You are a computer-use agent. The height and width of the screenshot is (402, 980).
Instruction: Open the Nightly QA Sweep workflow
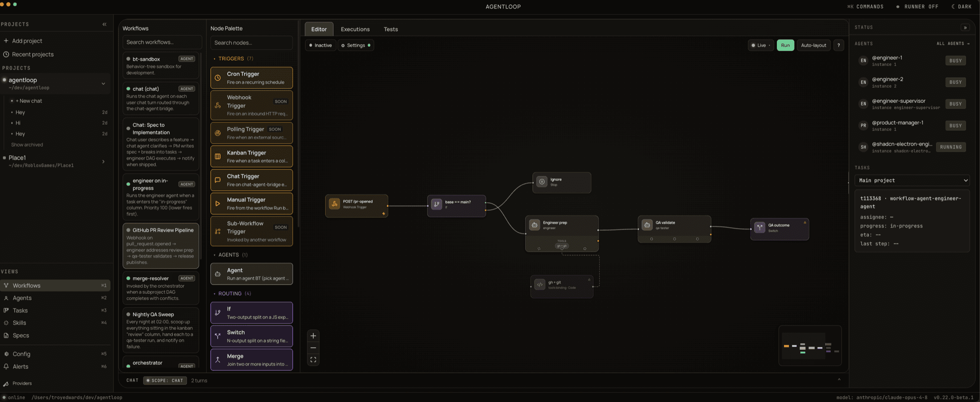tap(161, 330)
